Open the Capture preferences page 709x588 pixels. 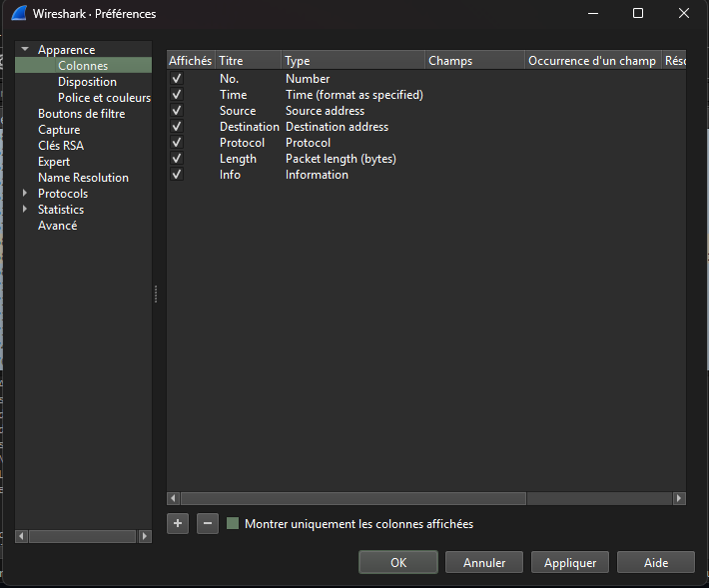(x=59, y=130)
